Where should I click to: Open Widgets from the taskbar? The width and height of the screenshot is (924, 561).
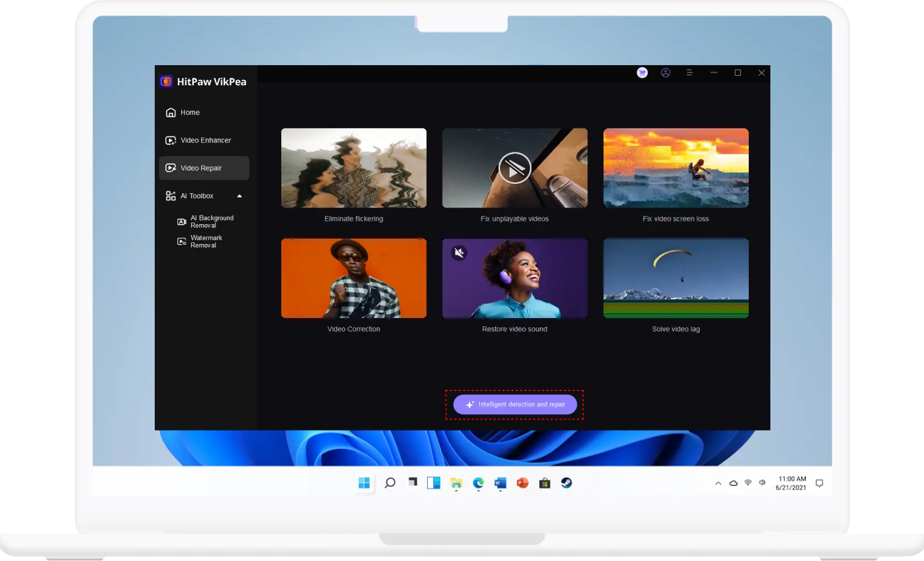coord(434,483)
